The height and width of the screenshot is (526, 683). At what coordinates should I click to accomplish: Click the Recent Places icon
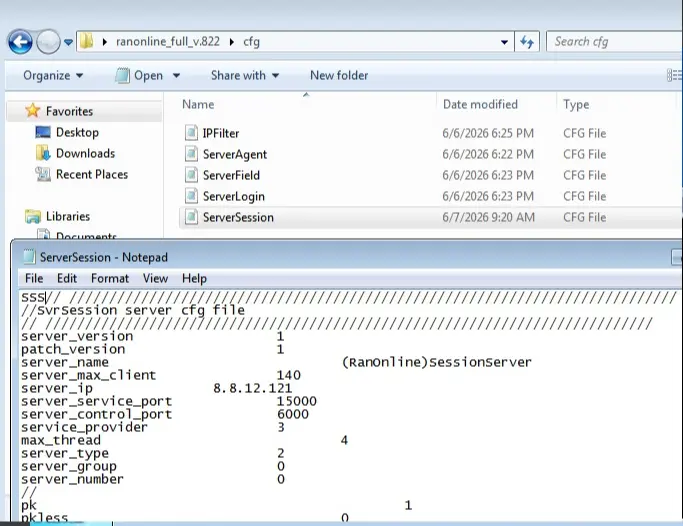[43, 174]
